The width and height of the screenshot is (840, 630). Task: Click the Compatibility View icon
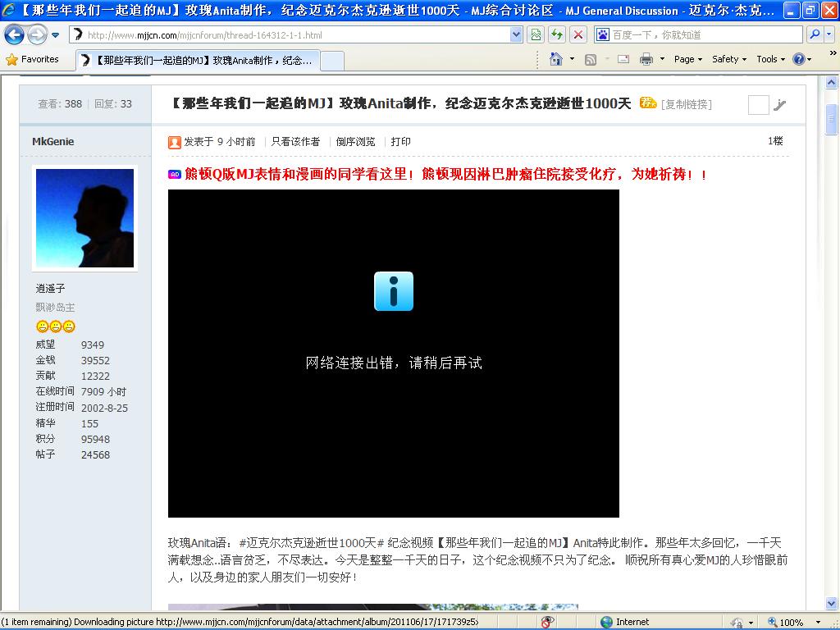[536, 34]
